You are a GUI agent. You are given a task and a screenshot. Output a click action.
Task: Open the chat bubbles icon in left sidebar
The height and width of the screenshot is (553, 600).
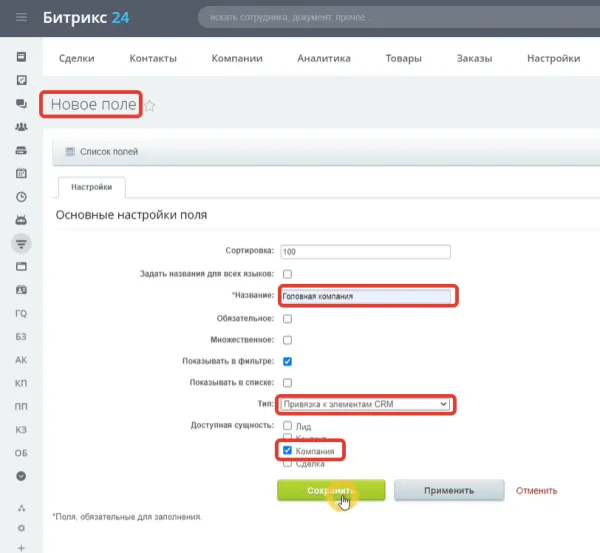(21, 103)
